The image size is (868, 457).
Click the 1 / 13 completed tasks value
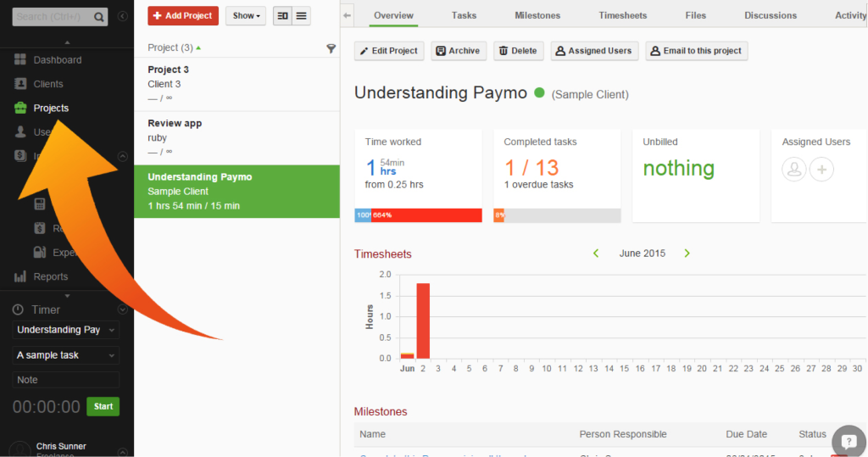coord(531,168)
